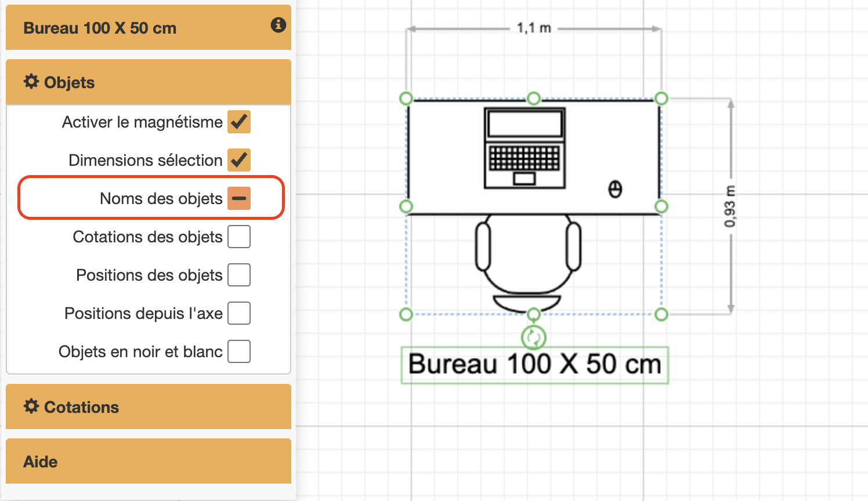This screenshot has height=501, width=868.
Task: Click the laptop icon on the desk
Action: click(525, 148)
